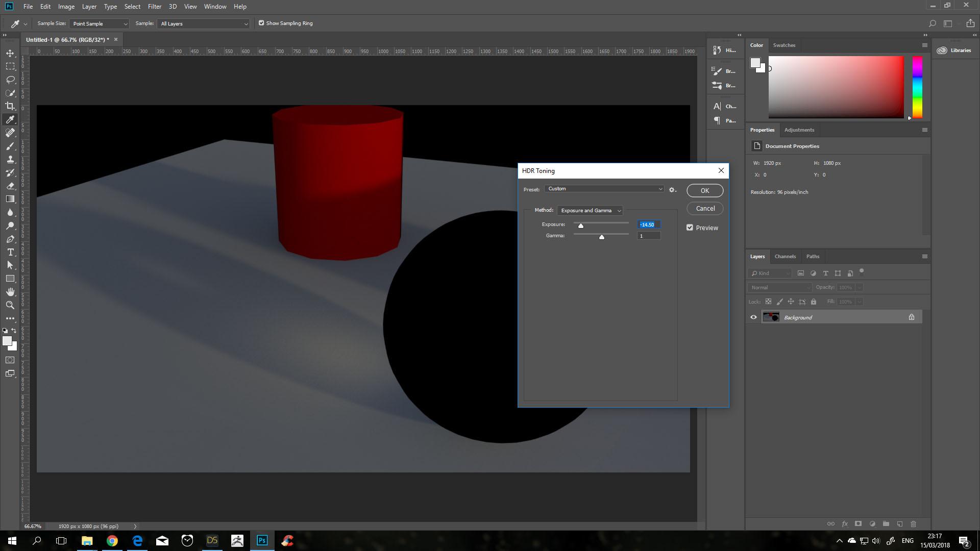The image size is (980, 551).
Task: Open Photoshop from the Windows taskbar
Action: (262, 540)
